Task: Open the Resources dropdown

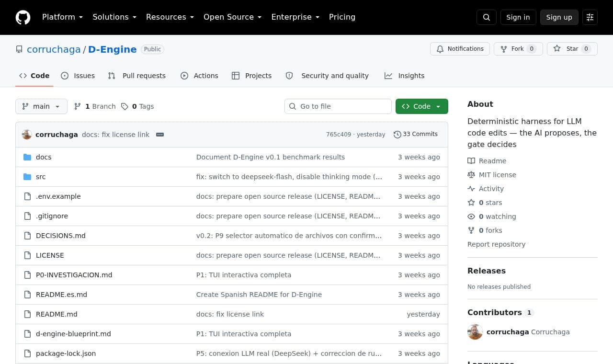Action: (x=170, y=17)
